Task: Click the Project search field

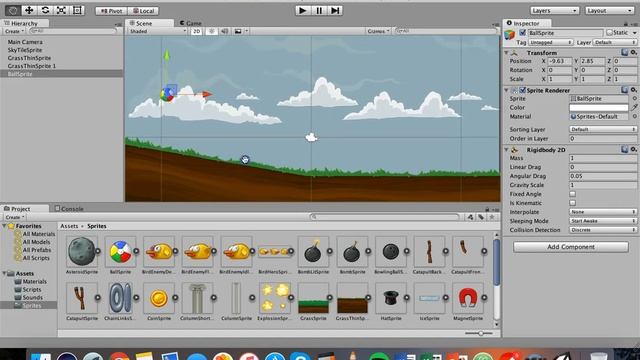Action: click(384, 217)
